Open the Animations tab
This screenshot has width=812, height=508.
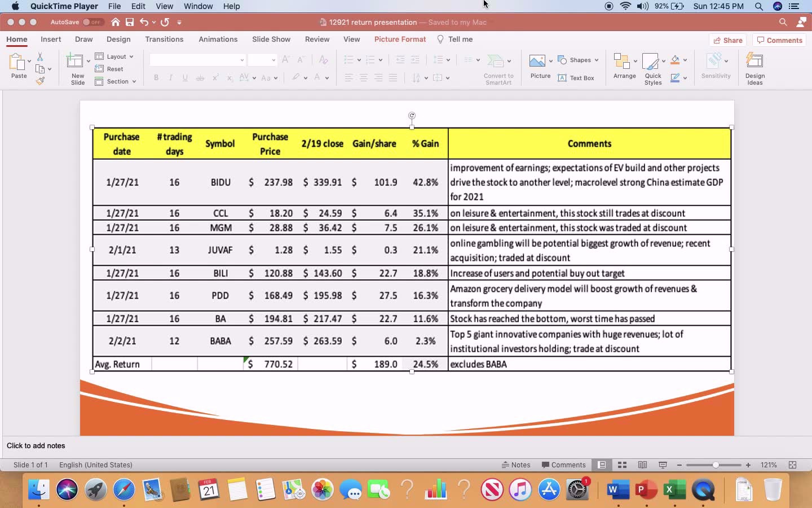pos(218,40)
